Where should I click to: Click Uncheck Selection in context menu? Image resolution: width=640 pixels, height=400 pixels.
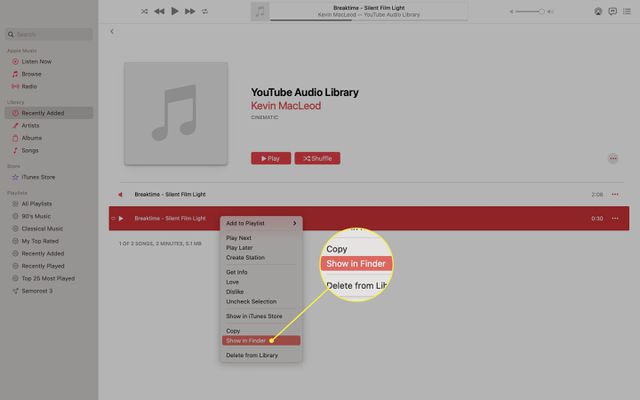tap(251, 301)
